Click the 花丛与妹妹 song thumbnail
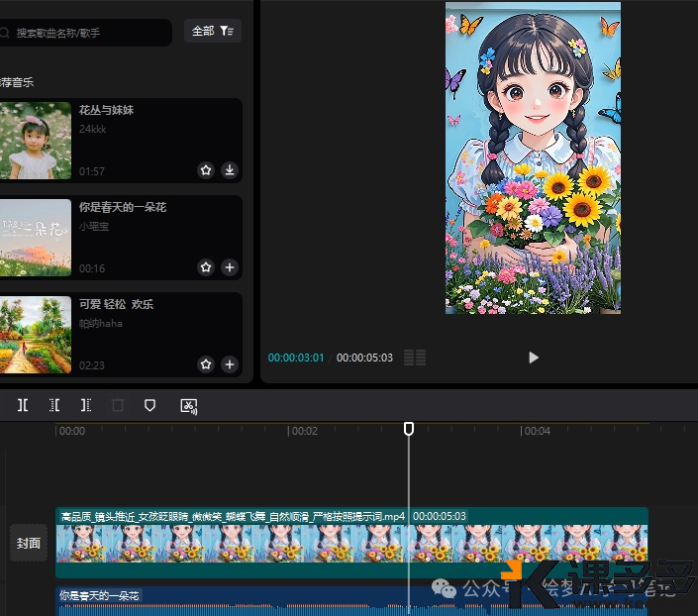 pyautogui.click(x=35, y=141)
